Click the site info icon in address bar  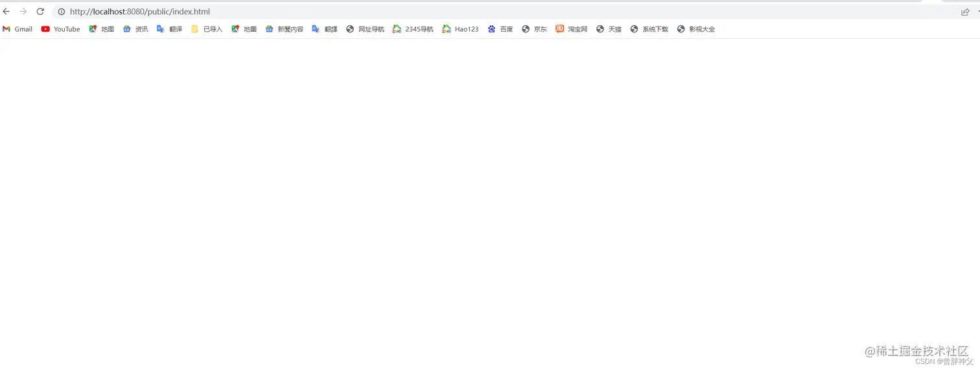(62, 12)
